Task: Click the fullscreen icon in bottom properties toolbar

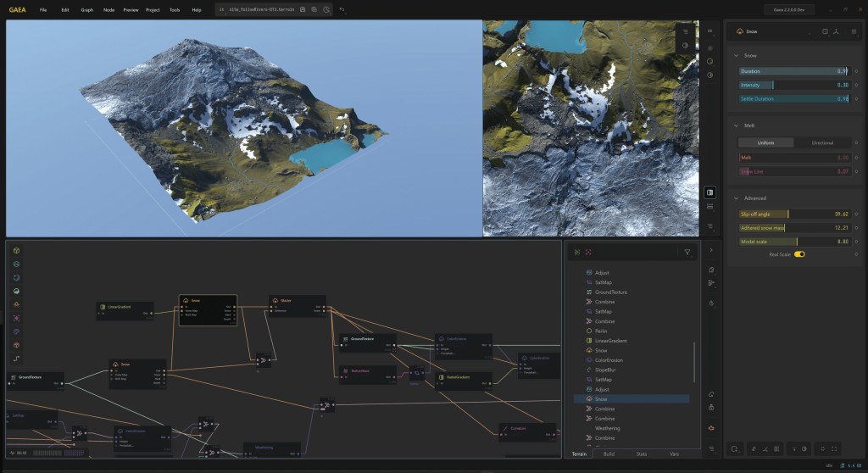Action: pyautogui.click(x=834, y=448)
